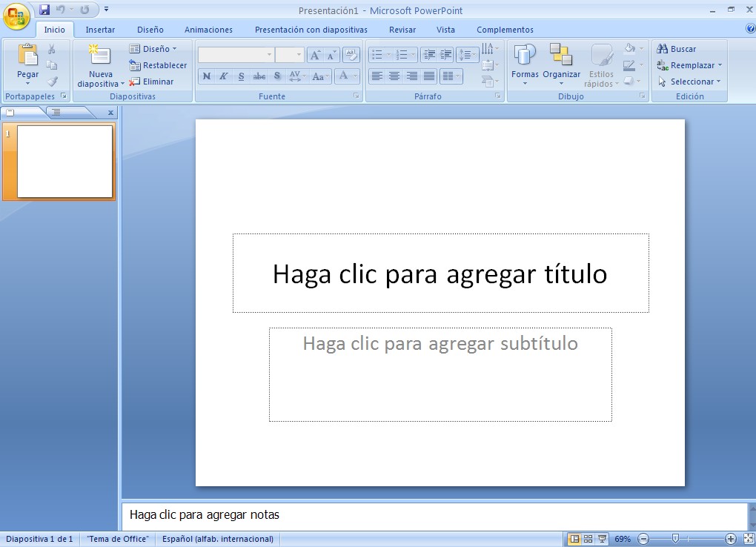756x547 pixels.
Task: Increase list indent level
Action: coord(445,55)
